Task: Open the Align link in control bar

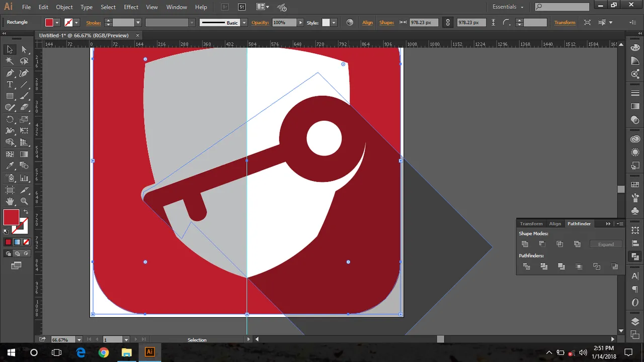Action: [x=367, y=23]
